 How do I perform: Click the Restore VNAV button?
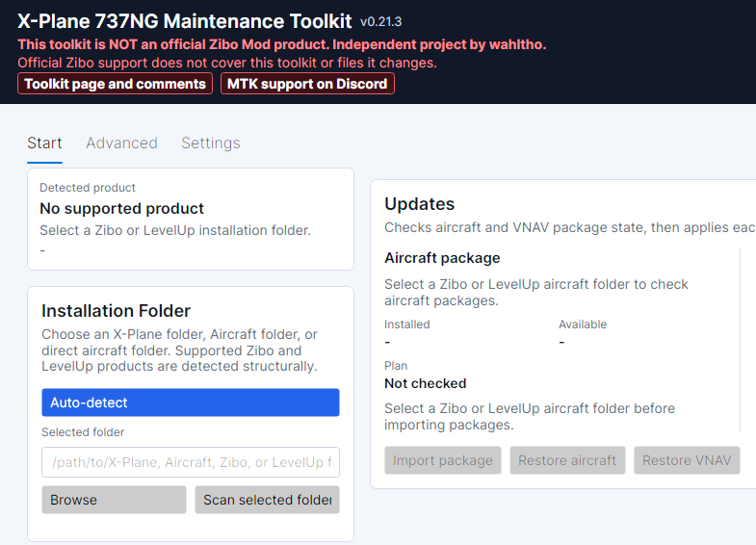(687, 460)
